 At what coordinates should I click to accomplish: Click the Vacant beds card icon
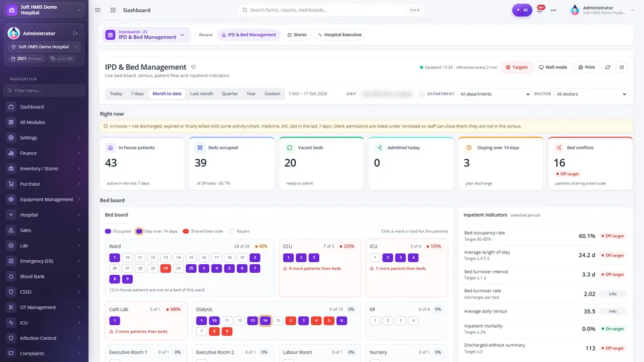pos(290,147)
